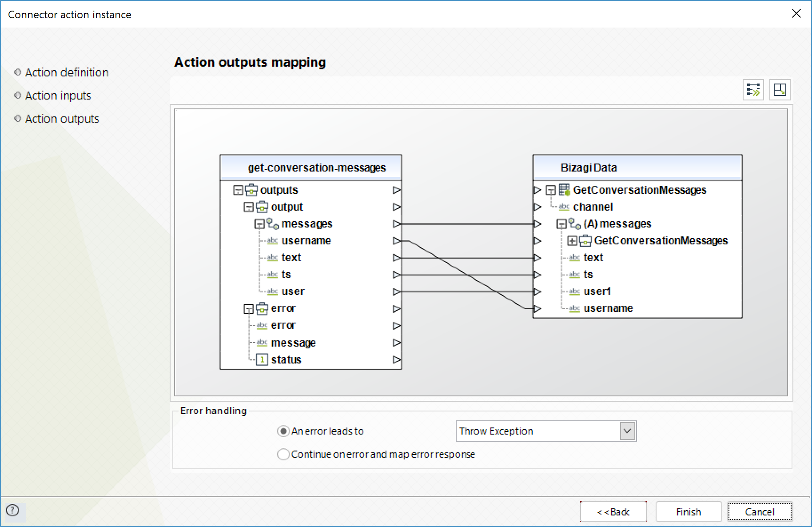The height and width of the screenshot is (527, 812).
Task: Select the 'user1' attribute
Action: coord(597,291)
